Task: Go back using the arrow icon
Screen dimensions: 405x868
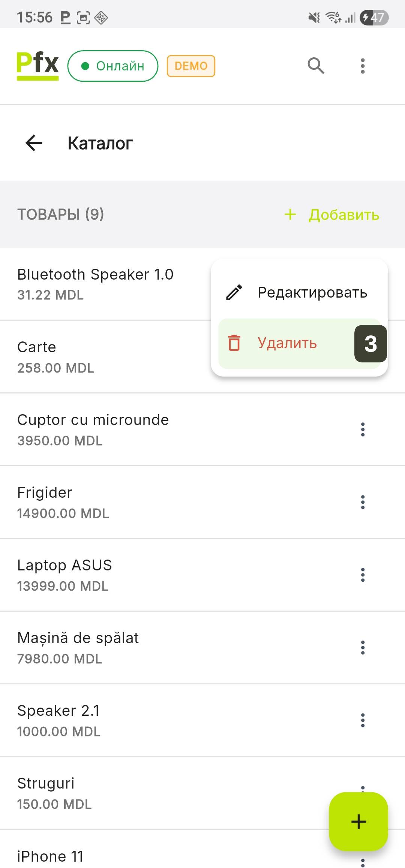Action: [x=34, y=143]
